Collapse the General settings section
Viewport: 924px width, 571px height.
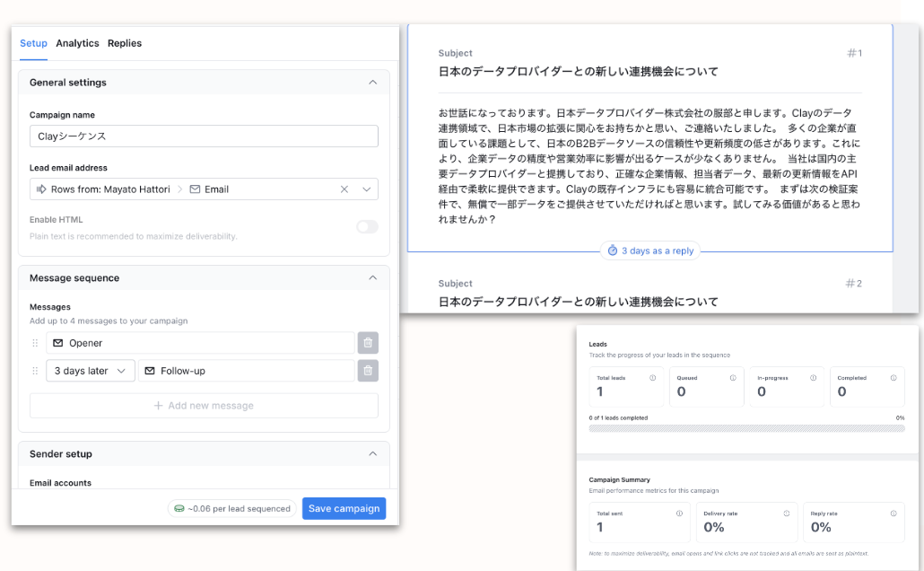click(x=372, y=83)
